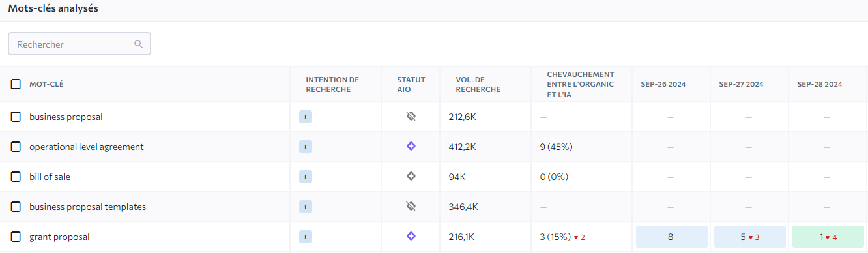Tick the checkbox for operational level agreement
The image size is (868, 253).
click(x=16, y=147)
